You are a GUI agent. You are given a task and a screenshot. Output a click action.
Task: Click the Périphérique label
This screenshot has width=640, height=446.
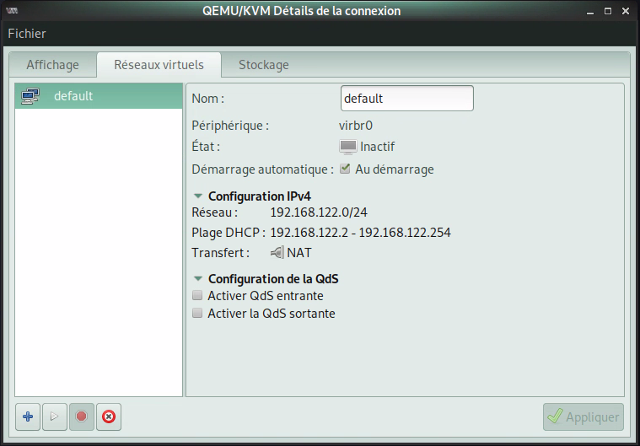click(230, 125)
